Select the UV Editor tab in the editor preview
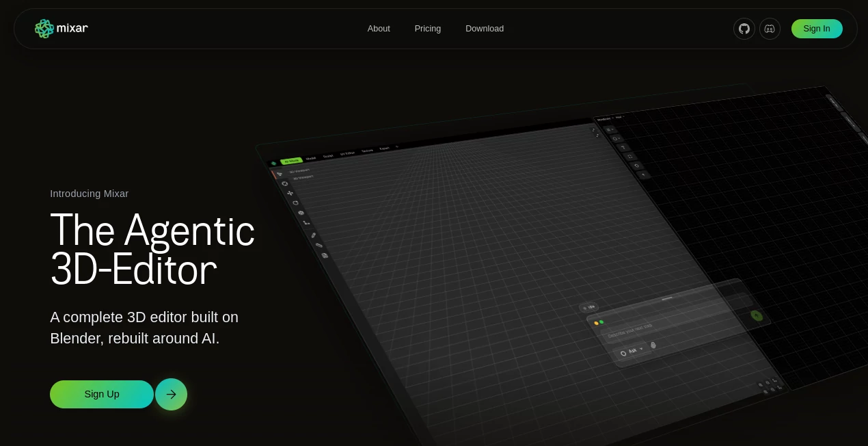Viewport: 868px width, 446px height. (347, 153)
